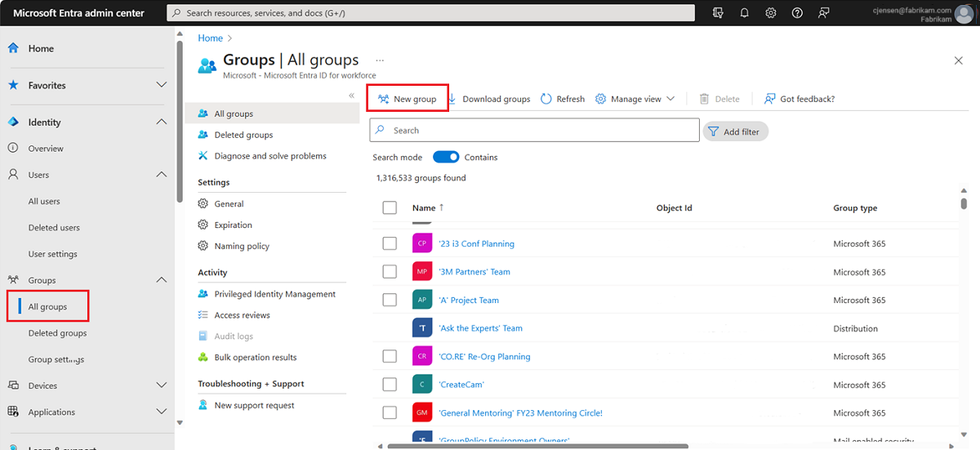Click the Download groups arrow icon
980x450 pixels.
point(452,99)
